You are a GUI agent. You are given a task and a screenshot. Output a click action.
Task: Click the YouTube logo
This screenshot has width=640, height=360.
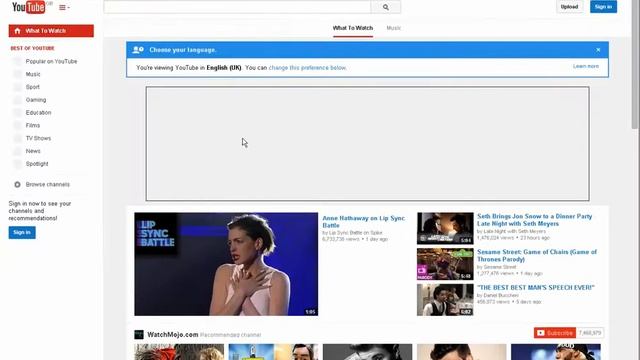[29, 7]
